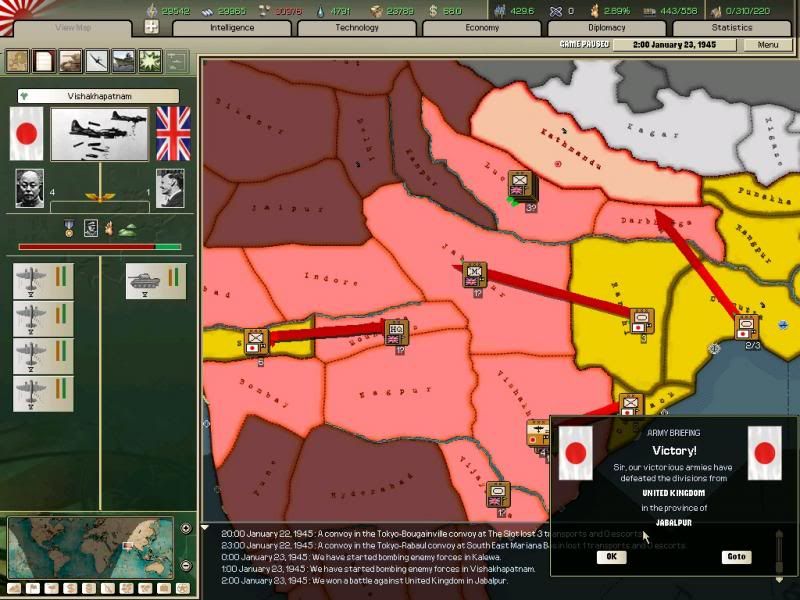Click the province map overview toolbar icon
The width and height of the screenshot is (800, 600).
(x=17, y=62)
